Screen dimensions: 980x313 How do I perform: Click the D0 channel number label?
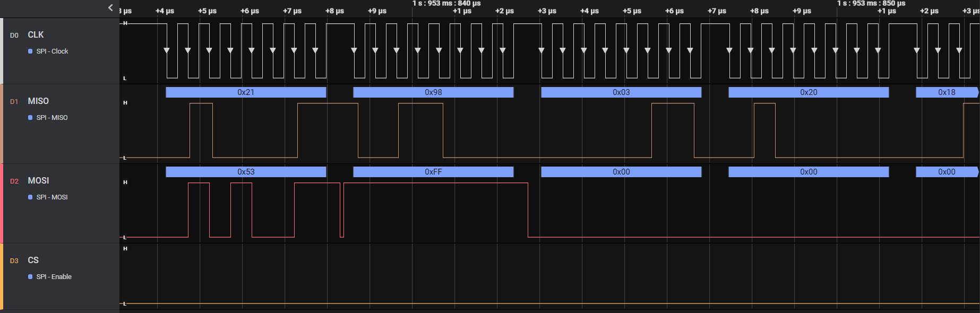[14, 36]
